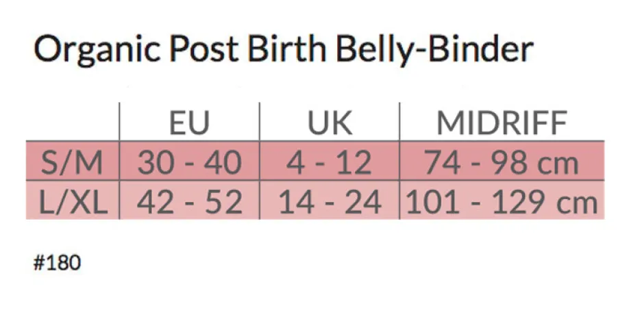
Task: Pick the UK 14 - 24 cell
Action: point(330,203)
